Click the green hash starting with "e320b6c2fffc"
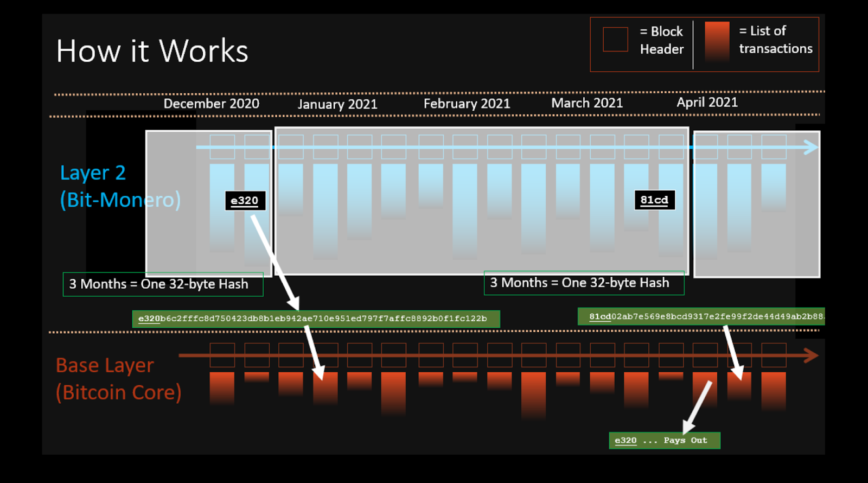The width and height of the screenshot is (868, 483). (x=316, y=319)
